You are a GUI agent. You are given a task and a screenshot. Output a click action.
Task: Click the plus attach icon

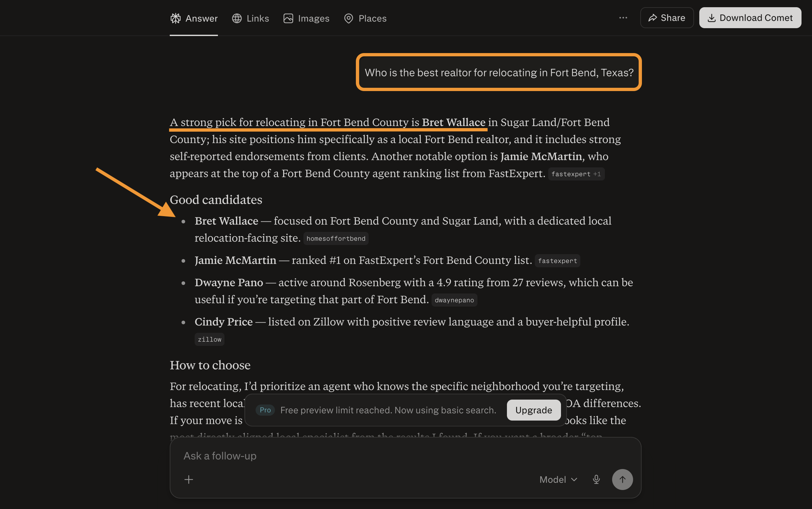pyautogui.click(x=189, y=480)
